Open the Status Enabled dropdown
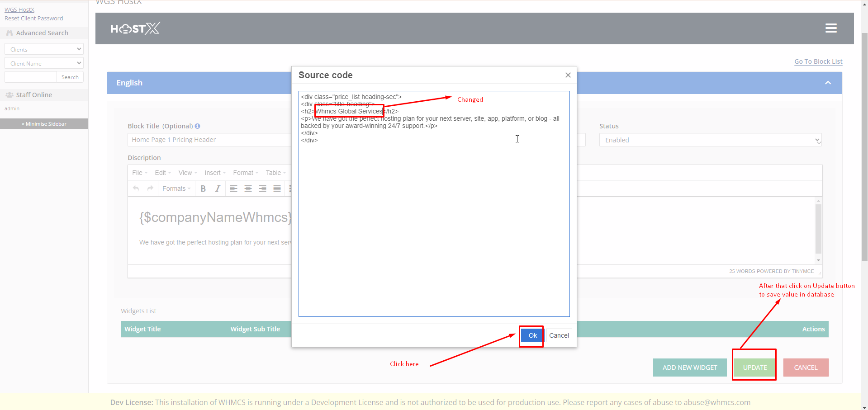This screenshot has height=410, width=868. [710, 140]
